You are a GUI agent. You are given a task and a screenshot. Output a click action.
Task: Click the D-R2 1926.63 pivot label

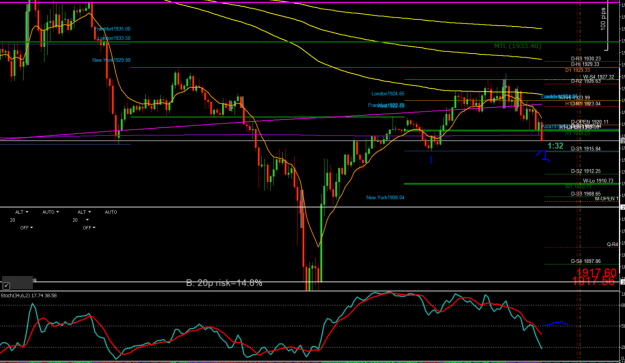[586, 81]
